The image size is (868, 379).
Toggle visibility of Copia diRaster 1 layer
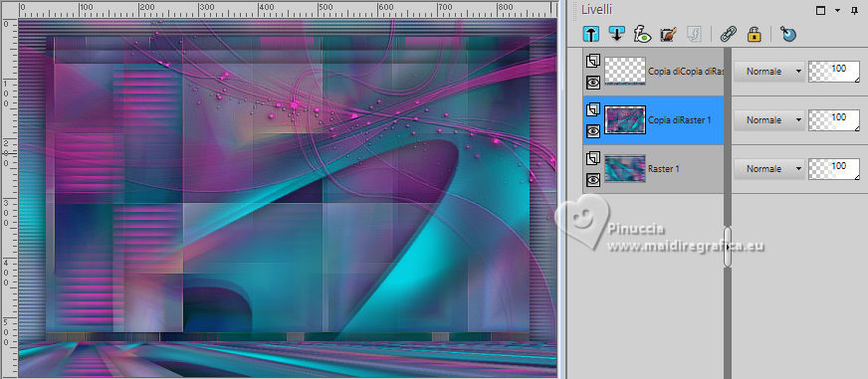tap(593, 131)
